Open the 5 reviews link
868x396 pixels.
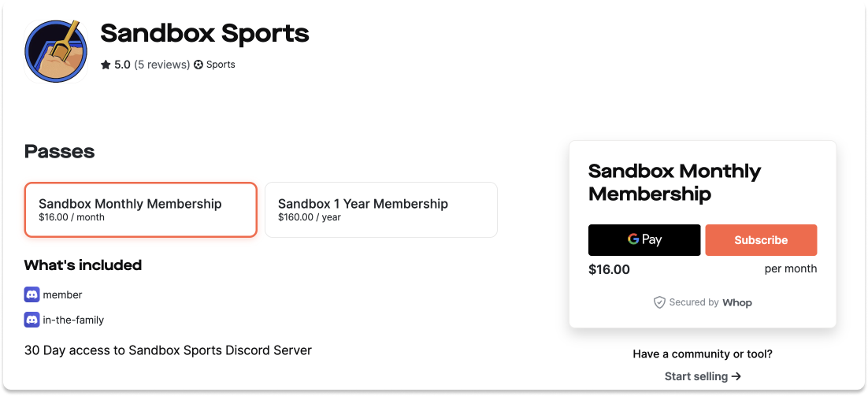click(162, 65)
